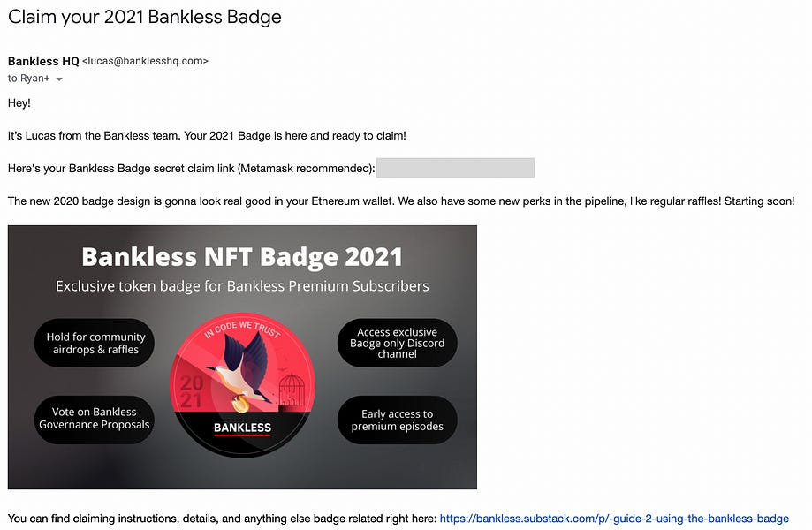Screen dimensions: 812x530
Task: Click the gold coin under the bird
Action: click(x=240, y=405)
